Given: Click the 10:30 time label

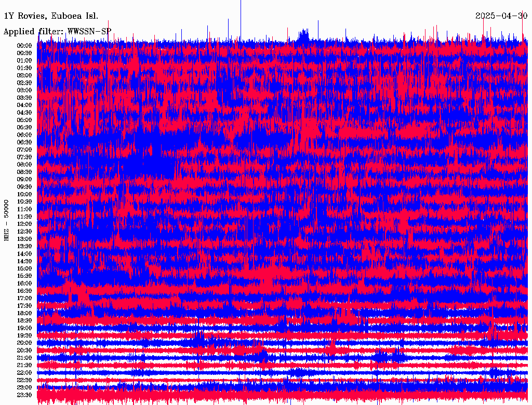Looking at the screenshot, I should tap(24, 202).
